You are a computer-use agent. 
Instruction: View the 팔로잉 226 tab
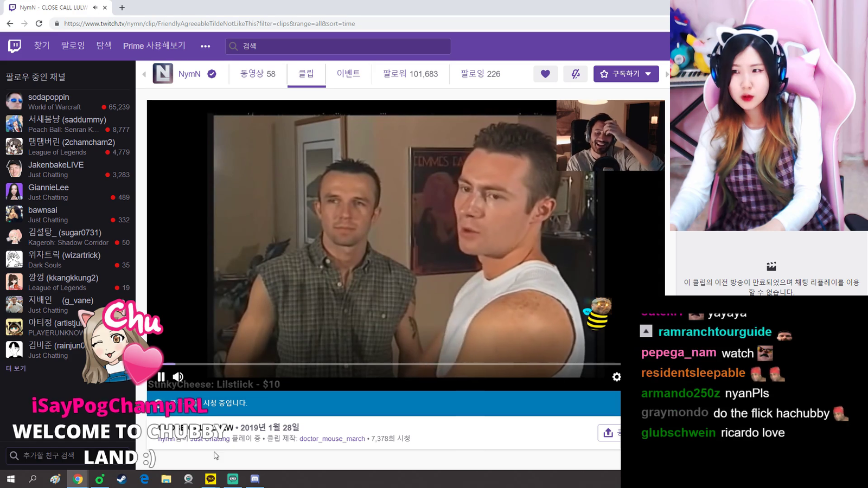click(x=481, y=74)
